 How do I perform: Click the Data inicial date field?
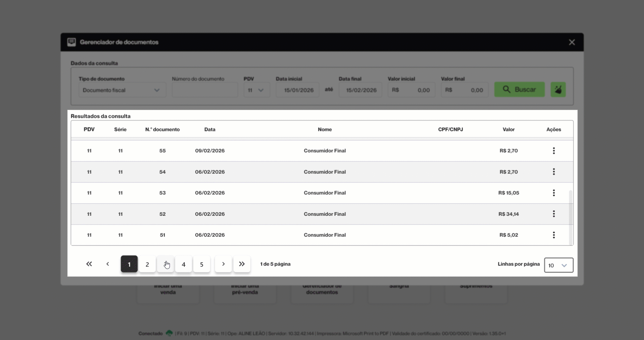point(297,90)
